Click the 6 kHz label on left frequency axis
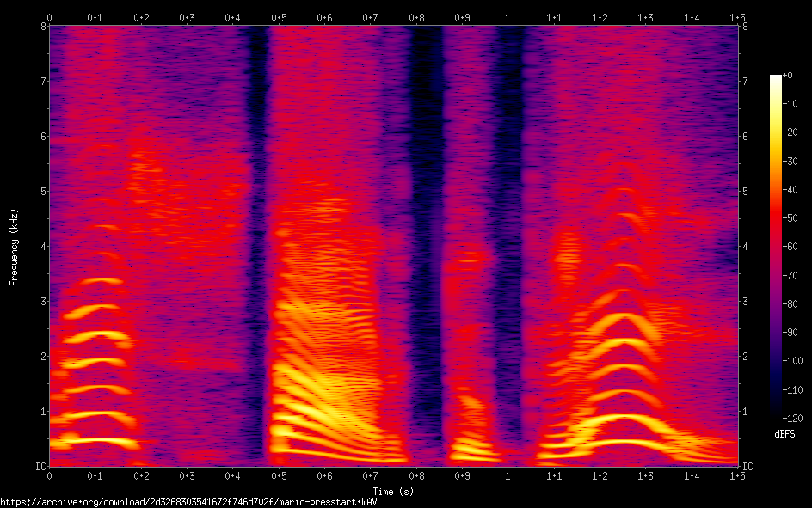 click(x=42, y=136)
